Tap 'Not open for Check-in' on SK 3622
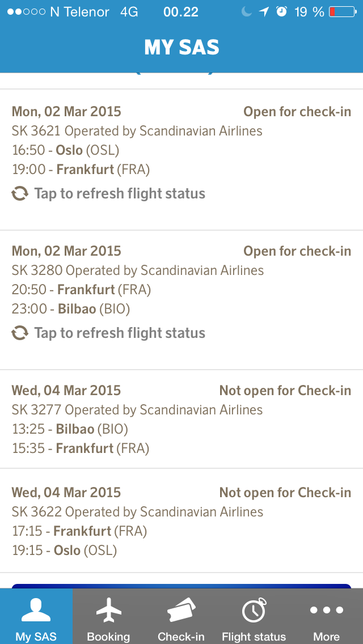363x644 pixels. click(285, 493)
